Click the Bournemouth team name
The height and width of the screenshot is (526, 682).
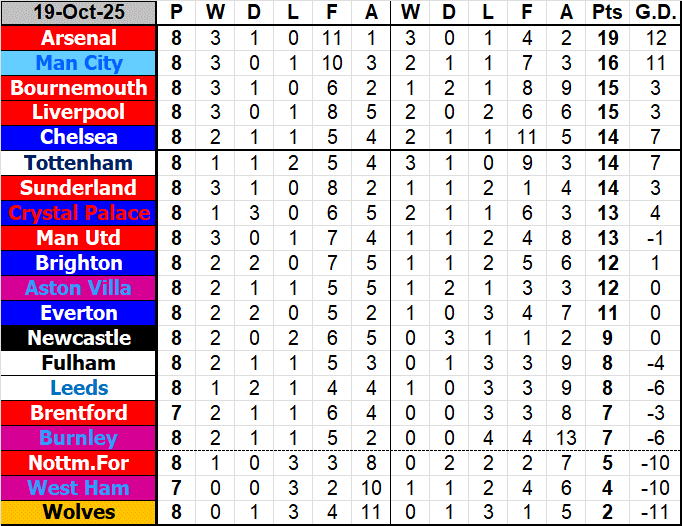point(79,88)
